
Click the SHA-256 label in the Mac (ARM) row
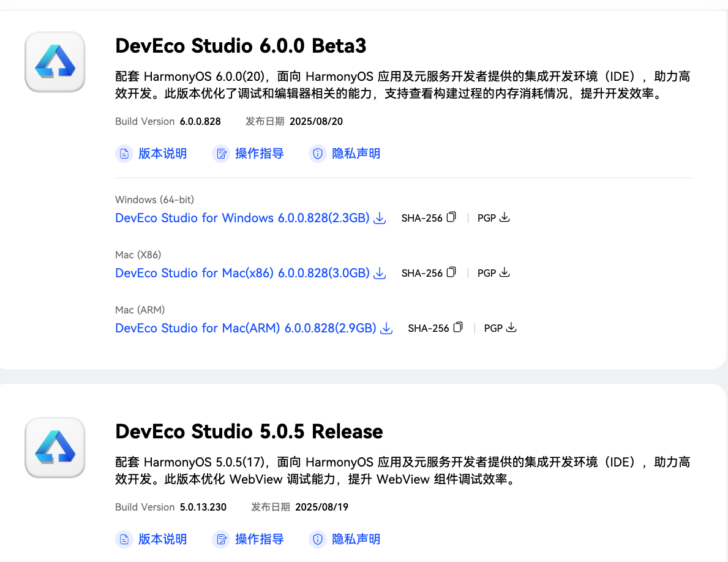[428, 329]
